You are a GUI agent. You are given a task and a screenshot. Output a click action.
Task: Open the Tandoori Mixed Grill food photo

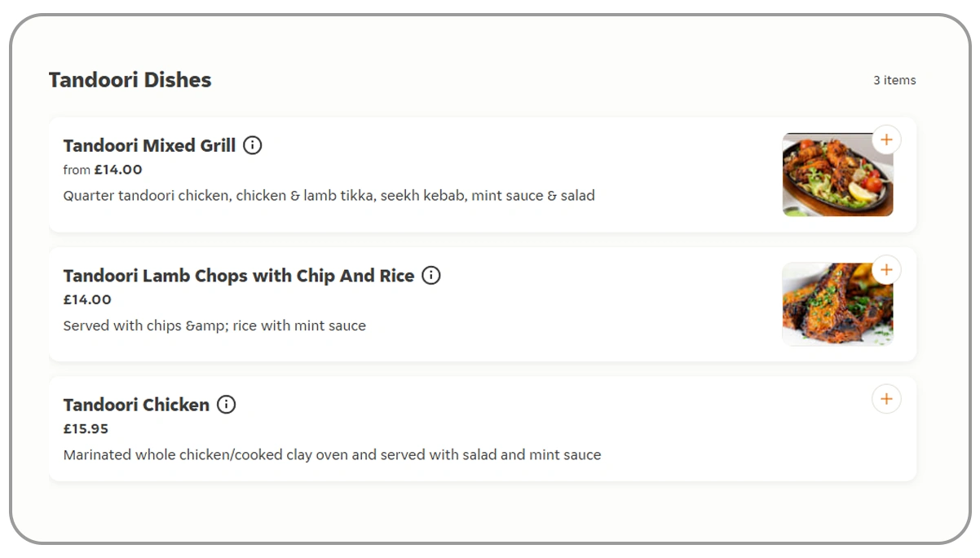point(837,175)
